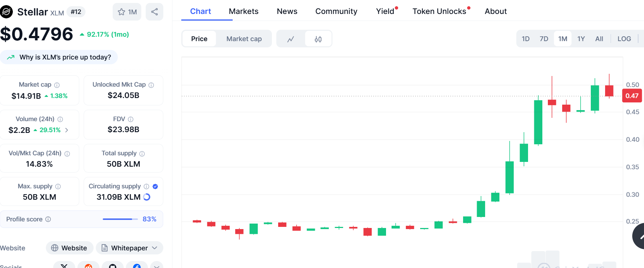
Task: Set chart range to All
Action: point(599,39)
